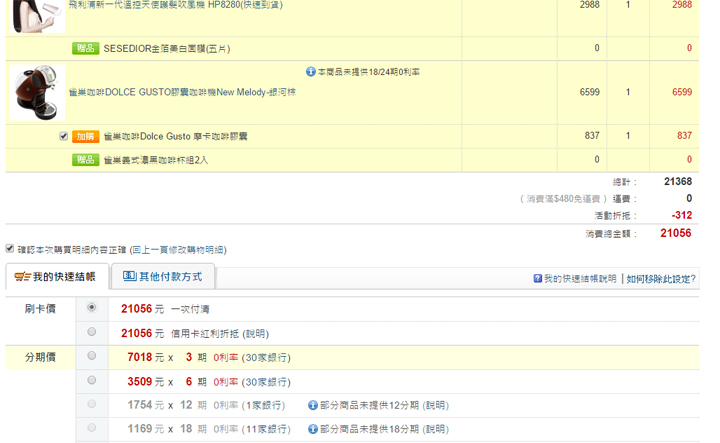This screenshot has width=720, height=443.
Task: Click the coffee machine product thumbnail
Action: pos(37,93)
